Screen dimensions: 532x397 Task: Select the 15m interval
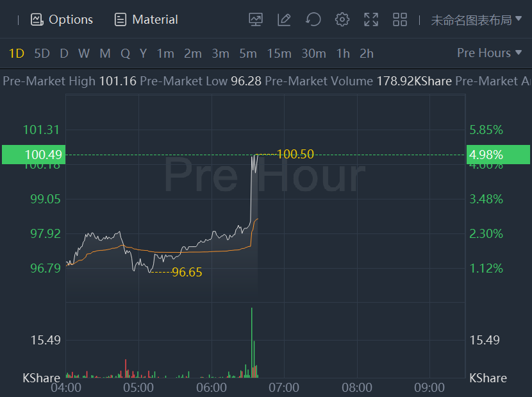[279, 54]
